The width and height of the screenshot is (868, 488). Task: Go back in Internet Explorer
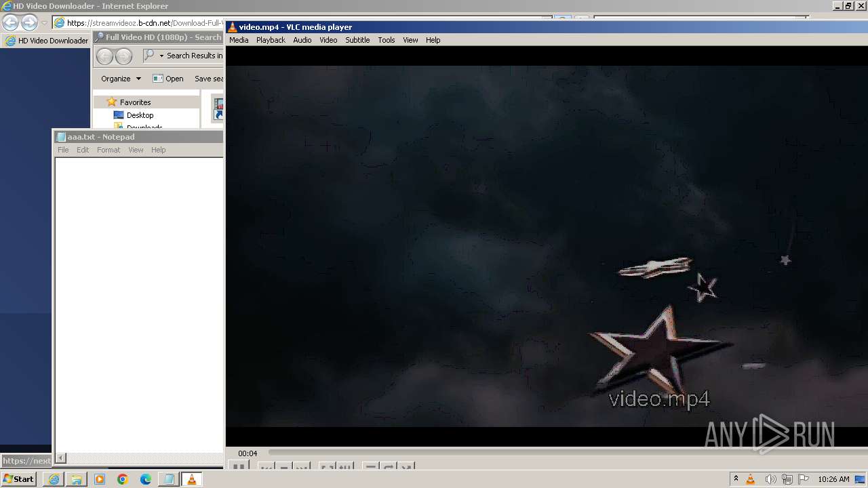[x=10, y=22]
